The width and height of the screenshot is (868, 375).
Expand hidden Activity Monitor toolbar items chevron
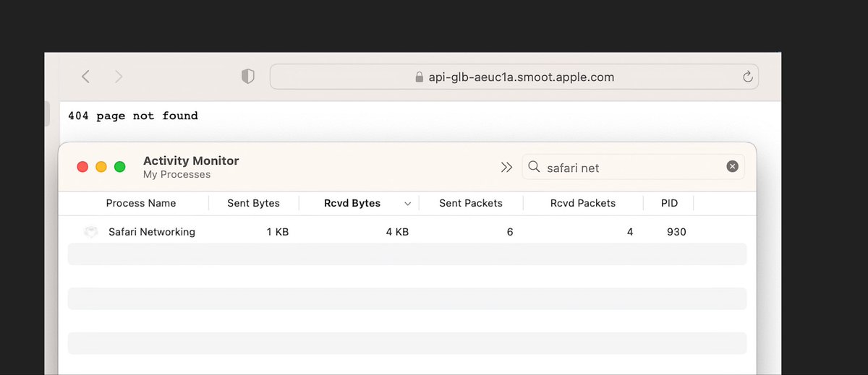(506, 167)
